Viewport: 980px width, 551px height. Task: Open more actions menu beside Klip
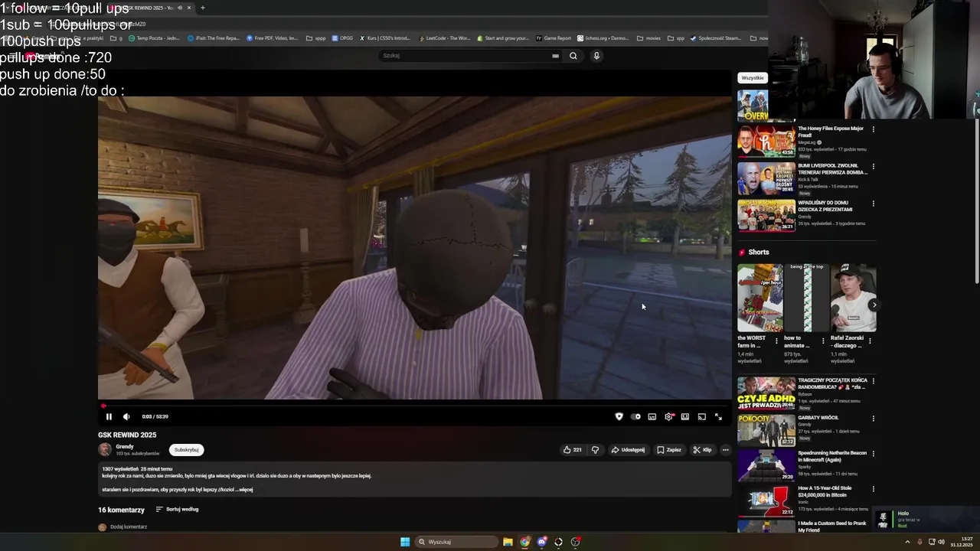click(725, 450)
